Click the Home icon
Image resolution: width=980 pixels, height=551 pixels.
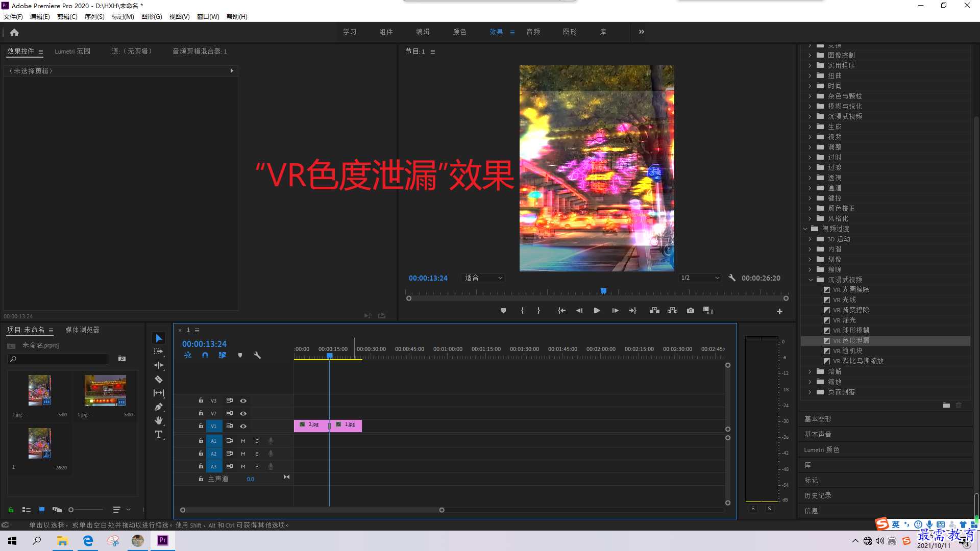[x=14, y=32]
